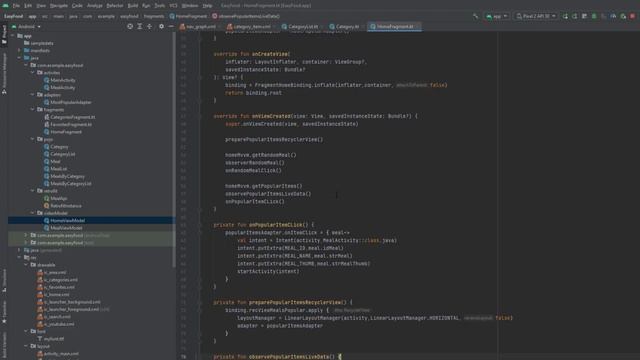This screenshot has width=640, height=360.
Task: Click HomeFragment breadcrumb in navigation bar
Action: [188, 16]
